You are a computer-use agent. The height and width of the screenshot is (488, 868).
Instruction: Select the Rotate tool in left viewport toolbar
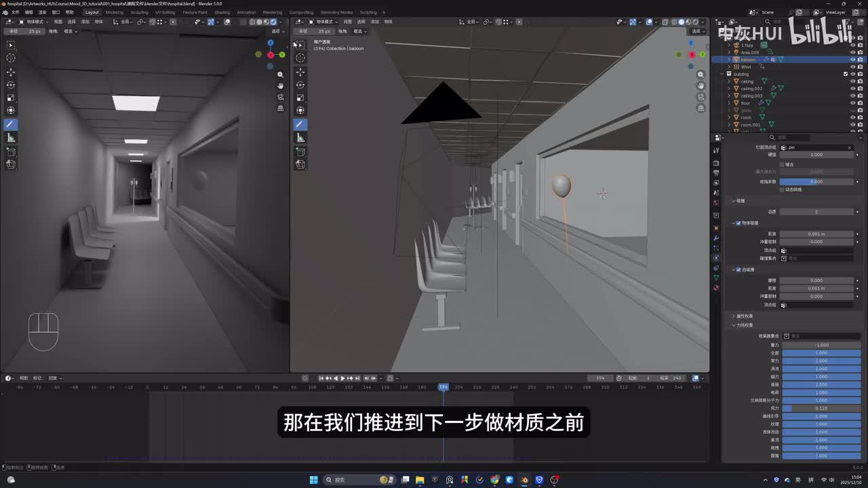[x=11, y=85]
